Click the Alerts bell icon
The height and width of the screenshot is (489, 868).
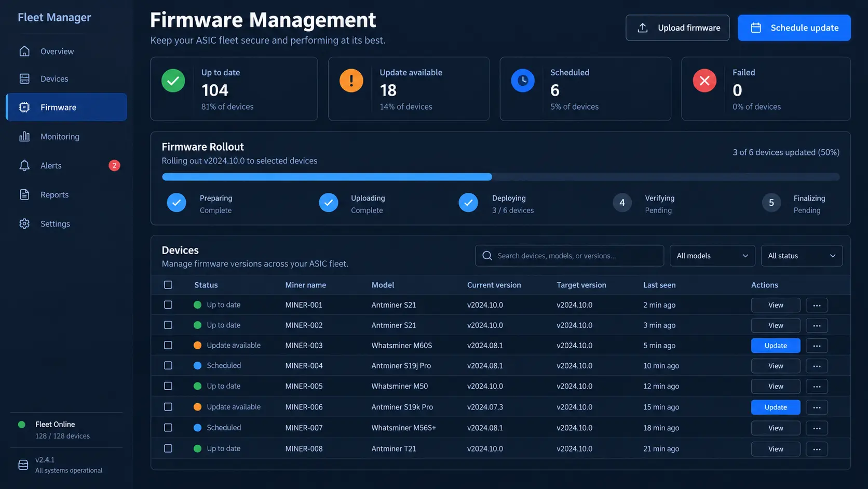24,165
